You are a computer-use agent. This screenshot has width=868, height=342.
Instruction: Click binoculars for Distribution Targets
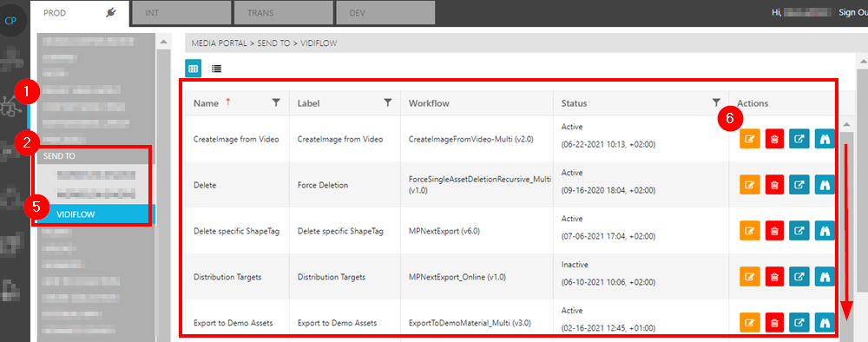pyautogui.click(x=825, y=277)
